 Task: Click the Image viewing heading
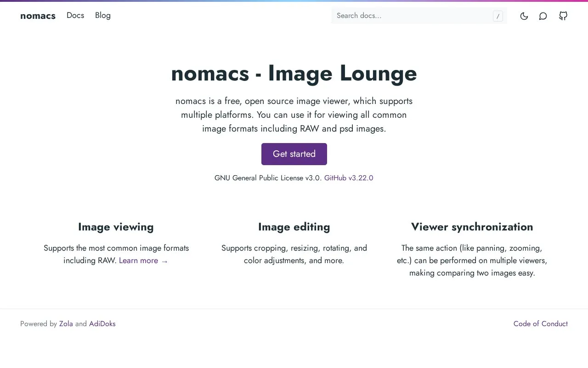pos(116,227)
